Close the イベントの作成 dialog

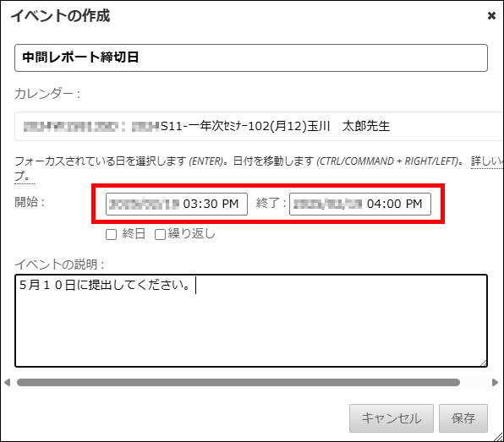(491, 15)
